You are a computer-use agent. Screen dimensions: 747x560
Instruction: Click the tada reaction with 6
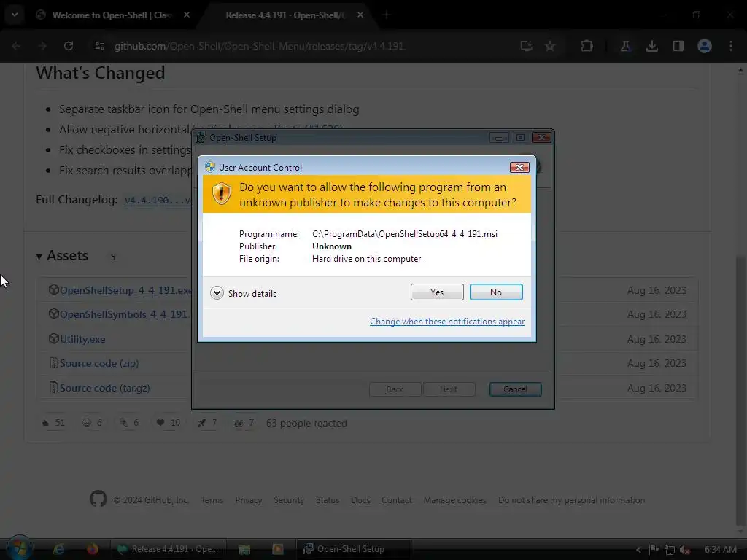pyautogui.click(x=129, y=423)
